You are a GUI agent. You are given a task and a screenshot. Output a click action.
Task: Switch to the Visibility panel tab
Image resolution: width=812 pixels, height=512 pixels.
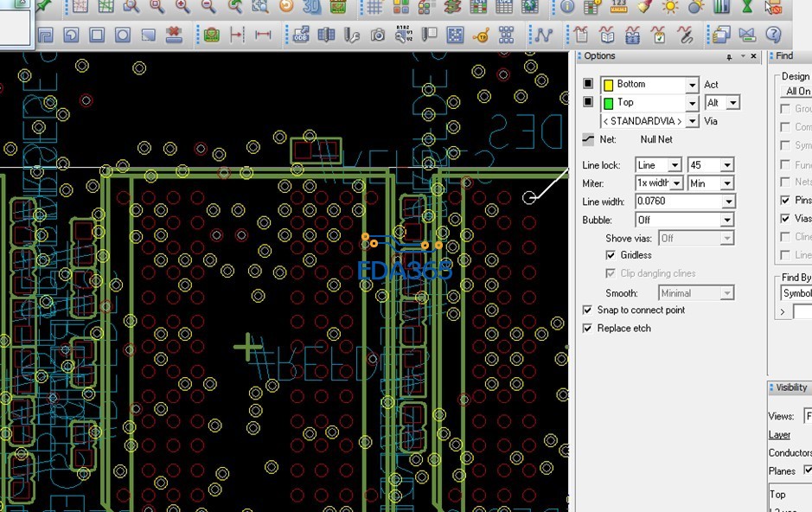pyautogui.click(x=790, y=387)
